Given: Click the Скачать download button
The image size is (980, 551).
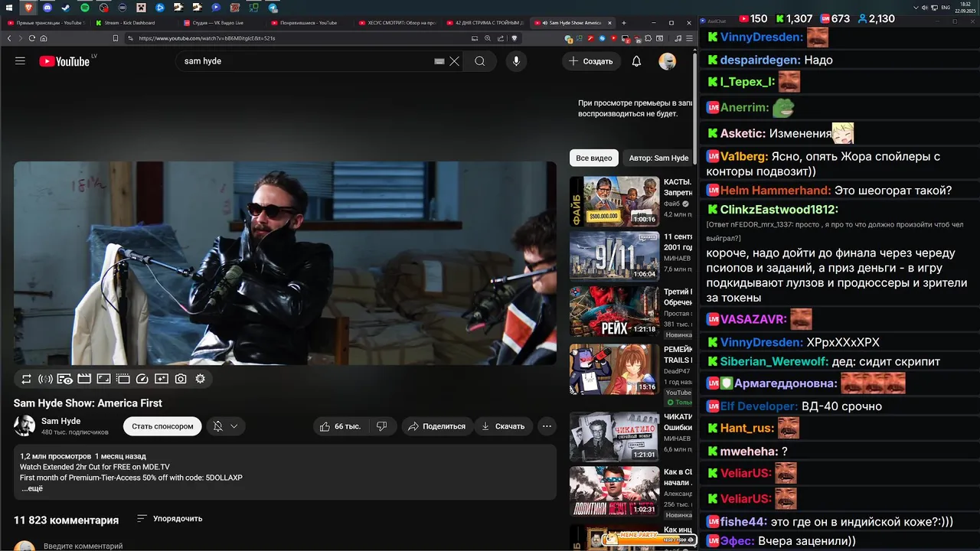Looking at the screenshot, I should 503,426.
